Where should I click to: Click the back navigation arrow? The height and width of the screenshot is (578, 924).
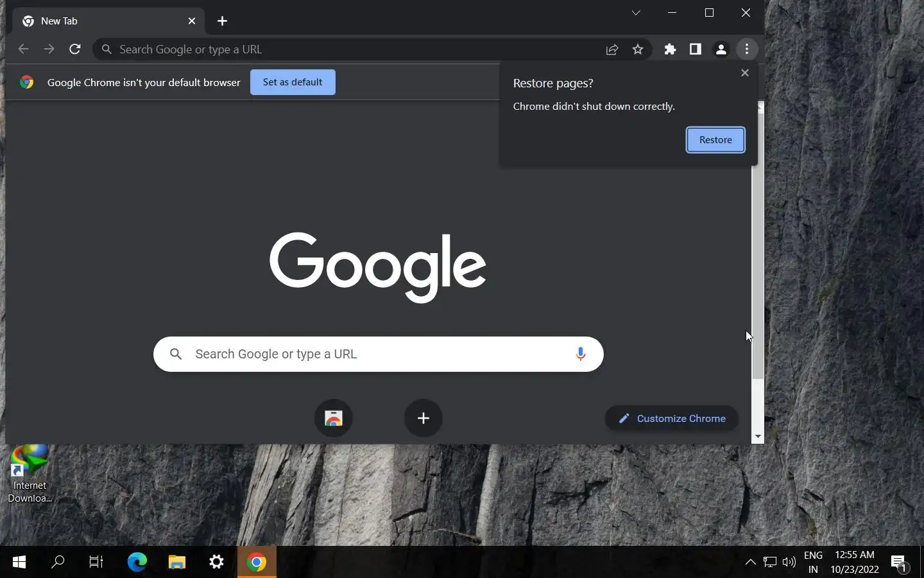pyautogui.click(x=24, y=49)
